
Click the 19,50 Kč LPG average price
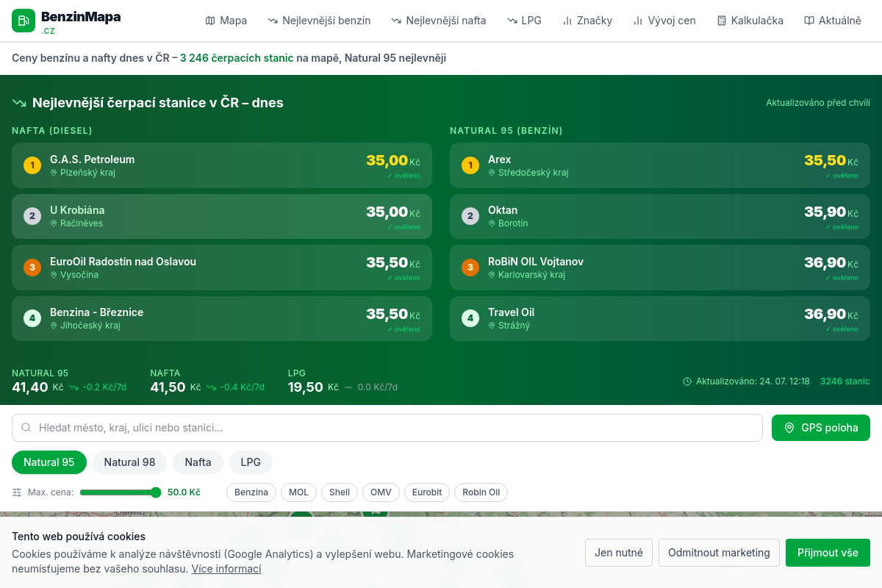pyautogui.click(x=313, y=387)
